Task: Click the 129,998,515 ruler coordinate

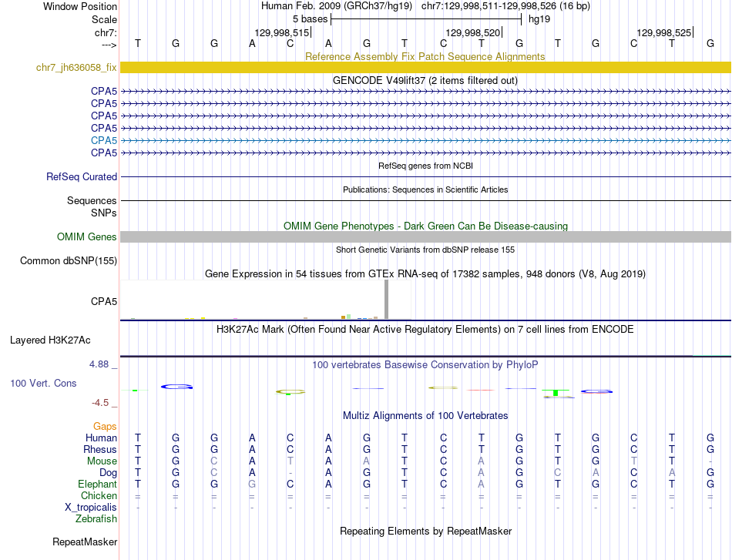Action: pos(281,32)
